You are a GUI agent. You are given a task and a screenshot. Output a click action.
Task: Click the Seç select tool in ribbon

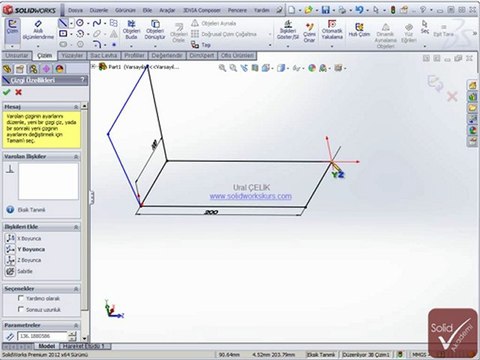(x=425, y=27)
